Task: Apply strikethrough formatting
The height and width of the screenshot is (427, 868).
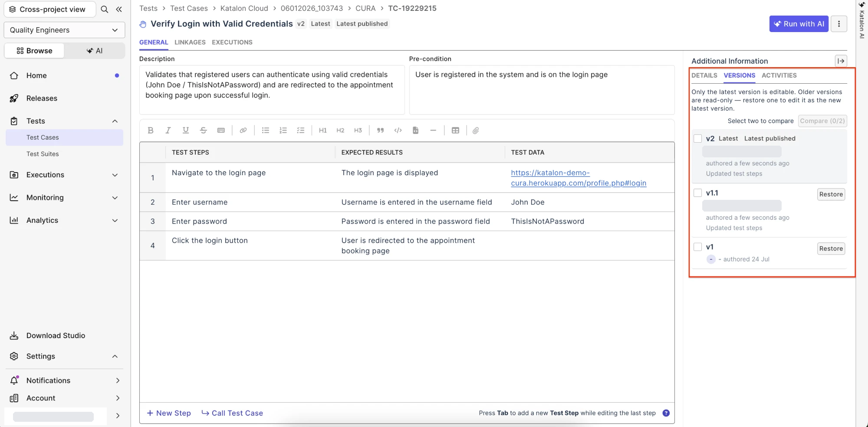Action: [203, 130]
